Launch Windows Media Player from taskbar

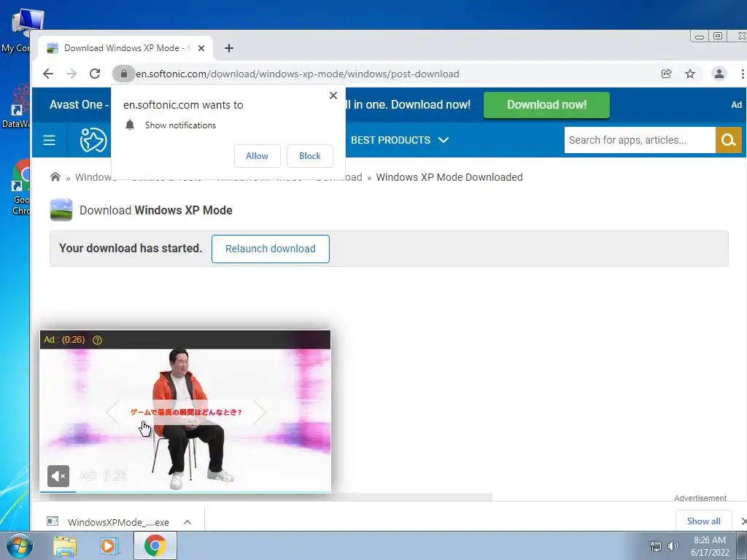coord(109,546)
